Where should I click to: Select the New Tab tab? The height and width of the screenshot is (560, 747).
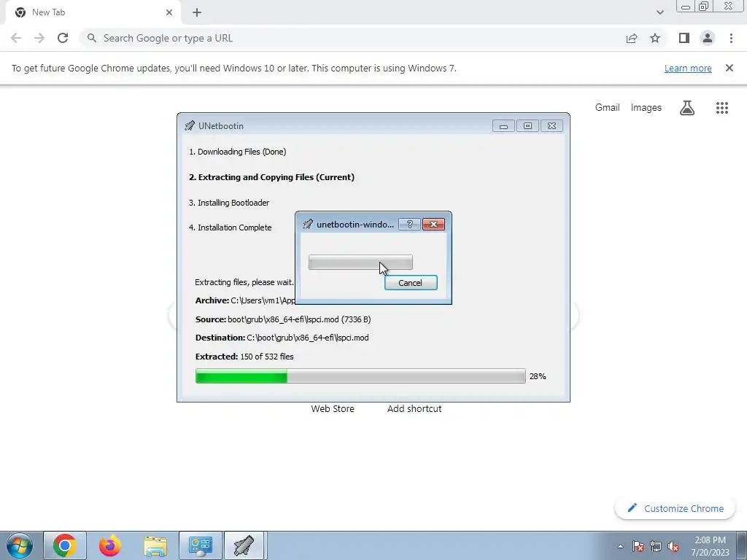pos(93,12)
